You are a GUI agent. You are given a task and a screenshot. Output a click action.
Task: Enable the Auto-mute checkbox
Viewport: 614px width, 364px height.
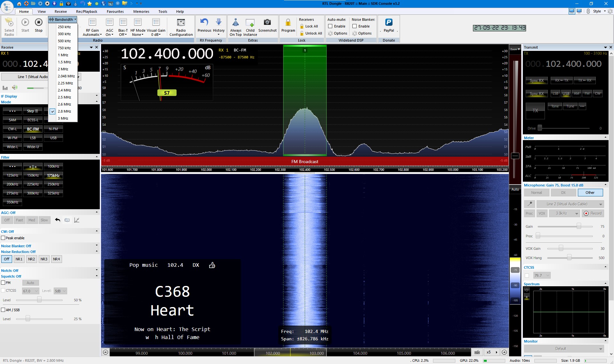330,26
